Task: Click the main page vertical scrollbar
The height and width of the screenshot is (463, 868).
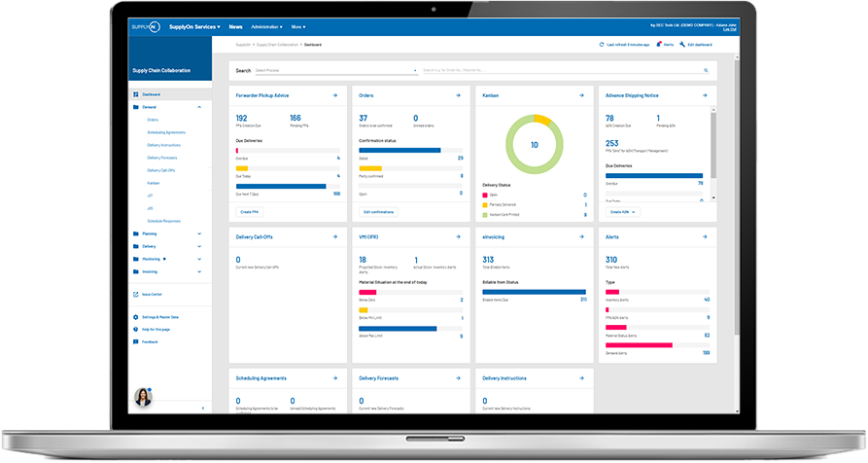Action: click(x=737, y=196)
